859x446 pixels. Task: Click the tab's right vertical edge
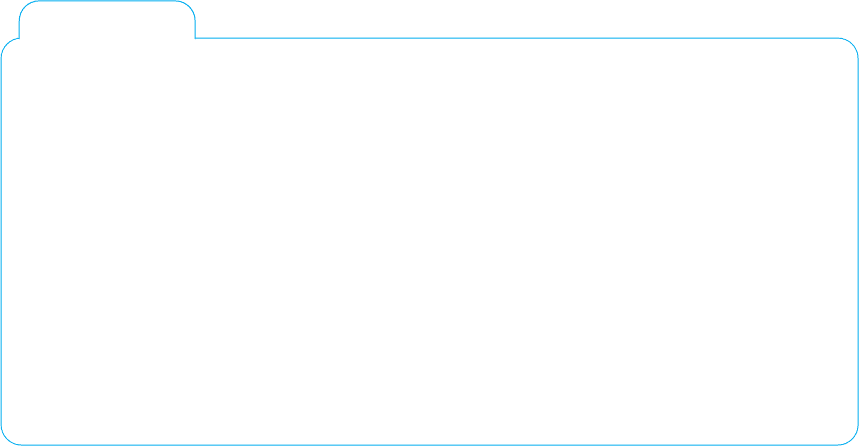(x=195, y=30)
